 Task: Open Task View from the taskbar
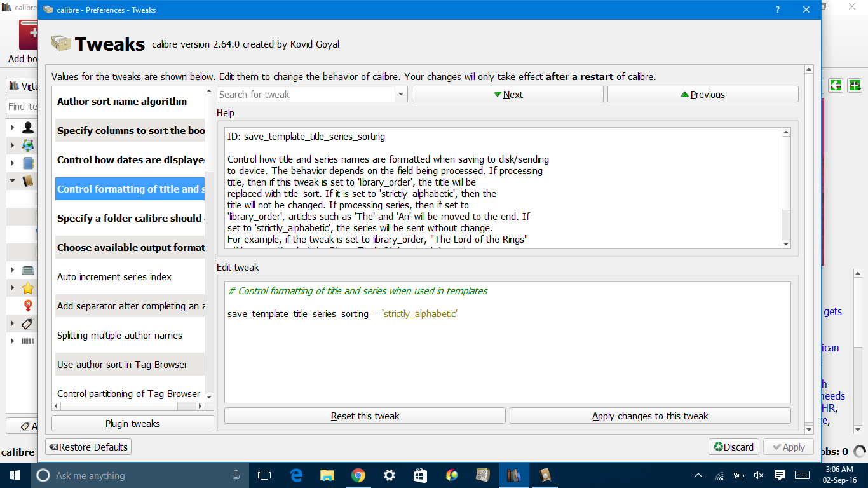click(264, 475)
